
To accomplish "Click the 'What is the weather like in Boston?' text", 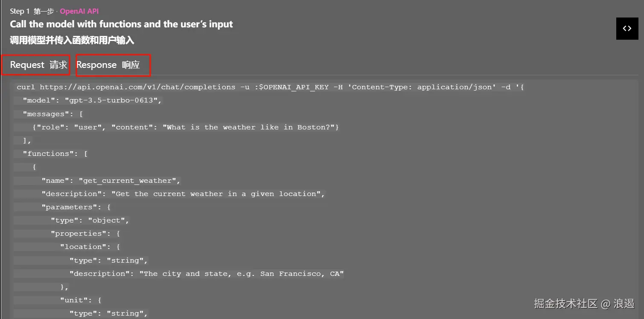I will [x=251, y=127].
